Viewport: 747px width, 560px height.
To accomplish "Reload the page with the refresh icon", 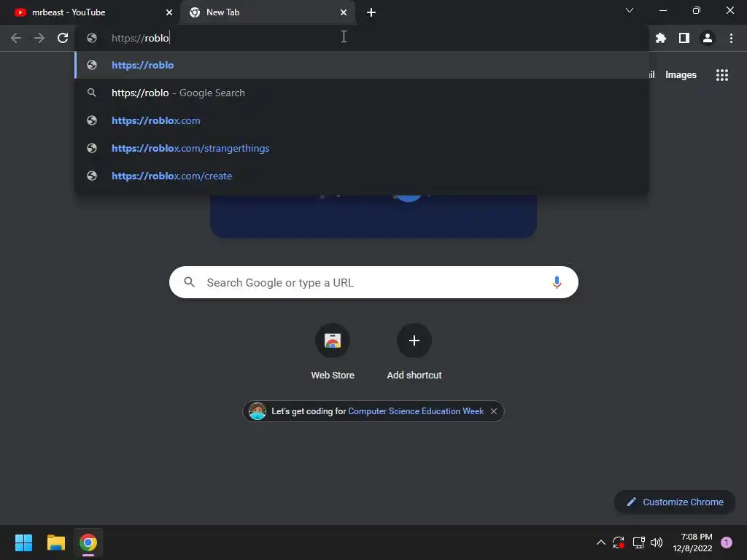I will pos(63,38).
